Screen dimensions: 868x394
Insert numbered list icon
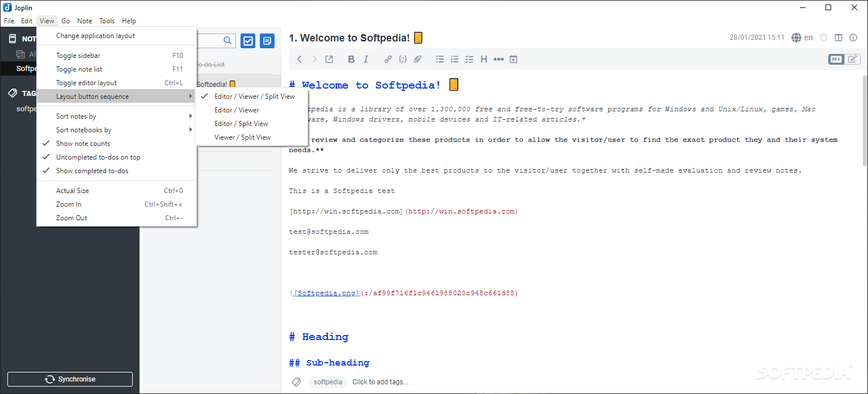pyautogui.click(x=454, y=59)
